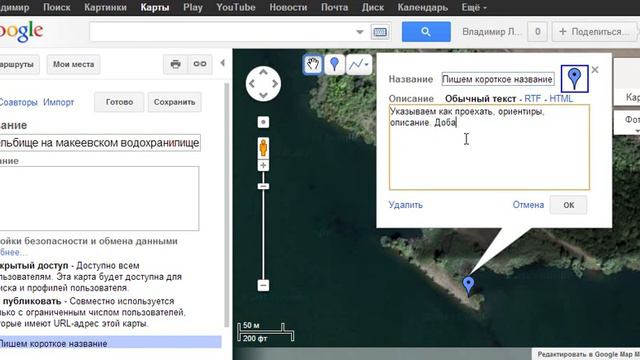Click the Соавторы link

pos(18,102)
